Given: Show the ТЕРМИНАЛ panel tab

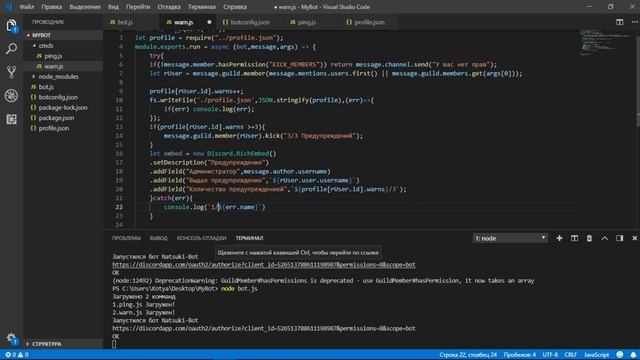Looking at the screenshot, I should [249, 238].
